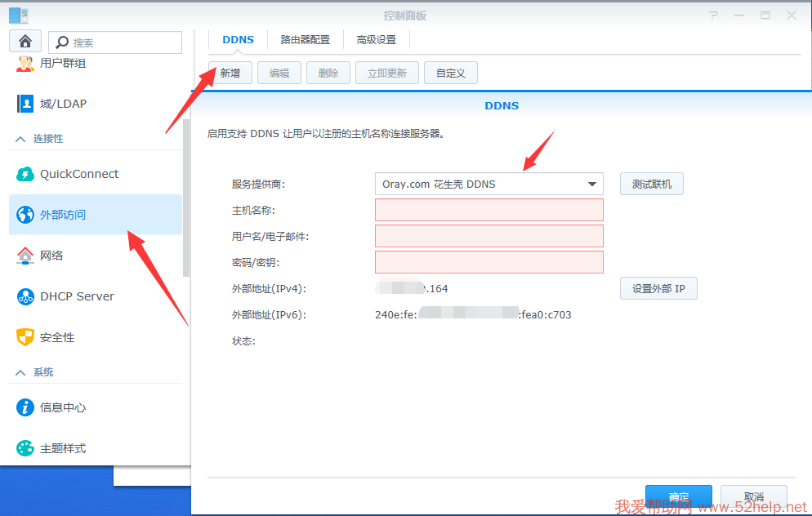
Task: Click the QuickConnect cloud icon
Action: tap(25, 174)
